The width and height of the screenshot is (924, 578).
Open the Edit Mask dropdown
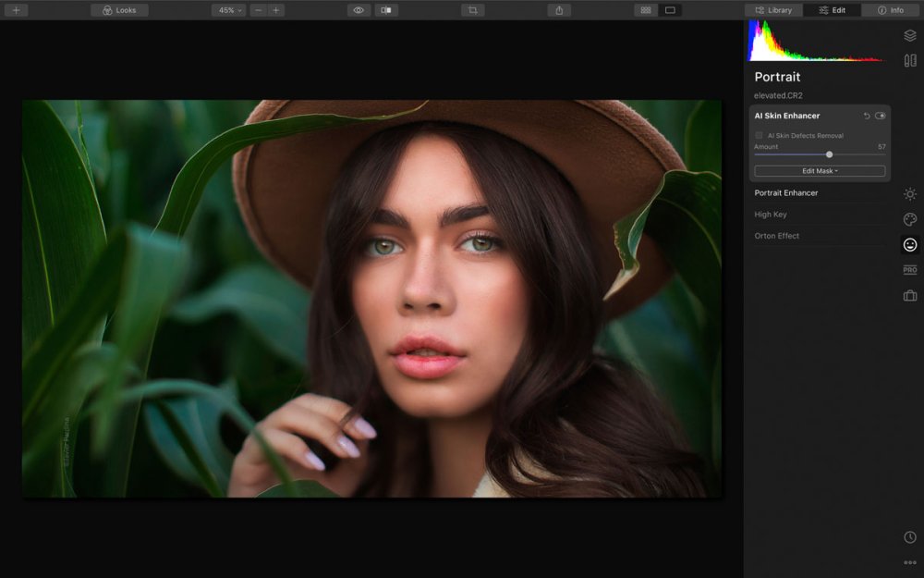click(820, 171)
